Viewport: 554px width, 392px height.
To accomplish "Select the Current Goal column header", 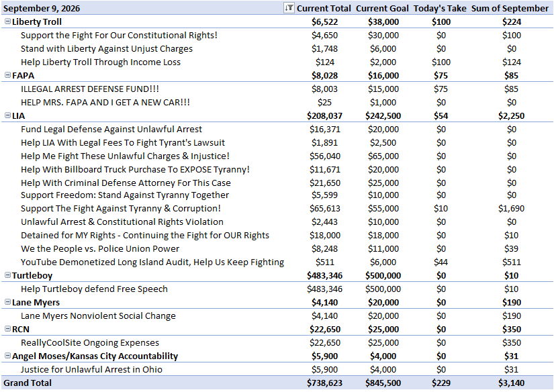I will [382, 8].
